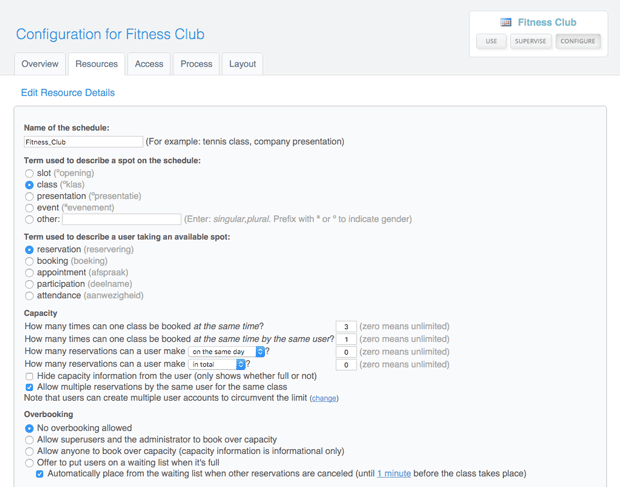Select 'Offer to put users on a waiting list'
This screenshot has width=620, height=487.
click(x=29, y=462)
